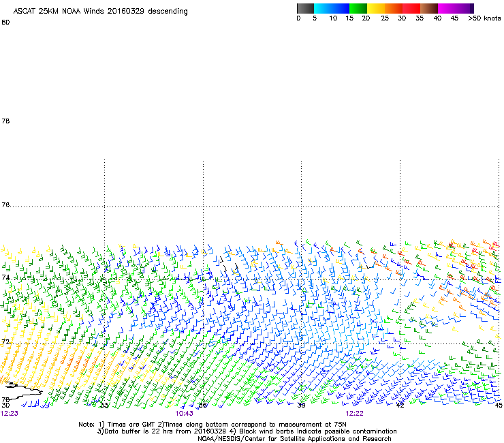Screen dimensions: 504x443
Task: Click the '40' label under the color scale
Action: [x=437, y=18]
